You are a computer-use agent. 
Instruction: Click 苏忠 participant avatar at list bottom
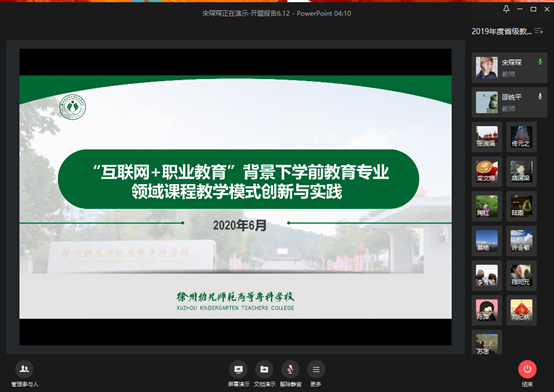(487, 344)
